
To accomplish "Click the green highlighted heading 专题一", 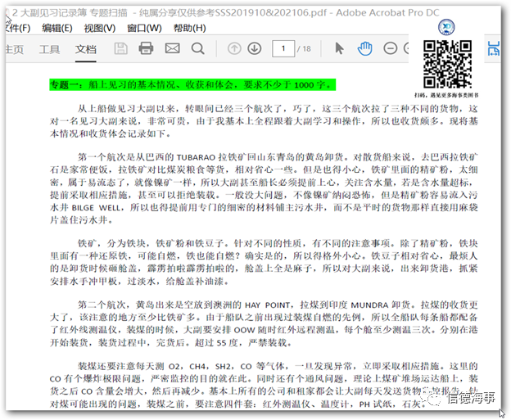I will (x=192, y=85).
